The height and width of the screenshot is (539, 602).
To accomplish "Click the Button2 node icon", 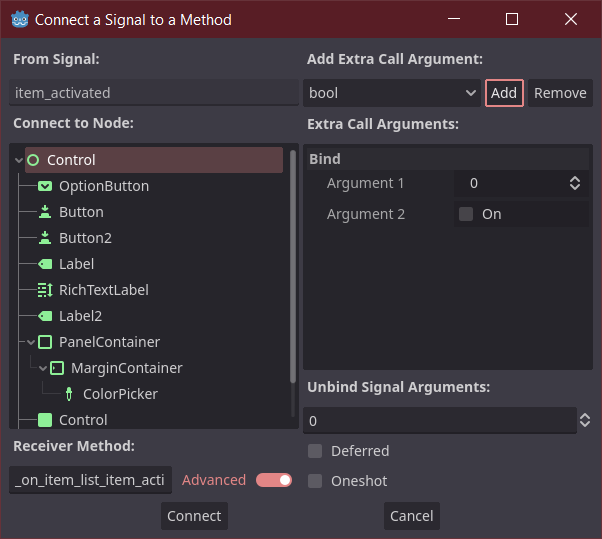I will pos(45,238).
